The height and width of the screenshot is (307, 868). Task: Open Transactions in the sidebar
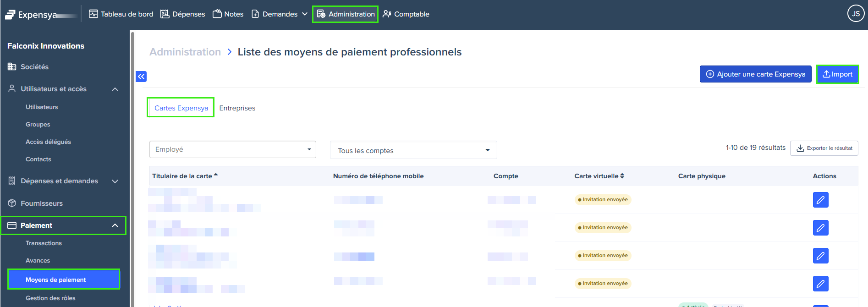point(44,243)
